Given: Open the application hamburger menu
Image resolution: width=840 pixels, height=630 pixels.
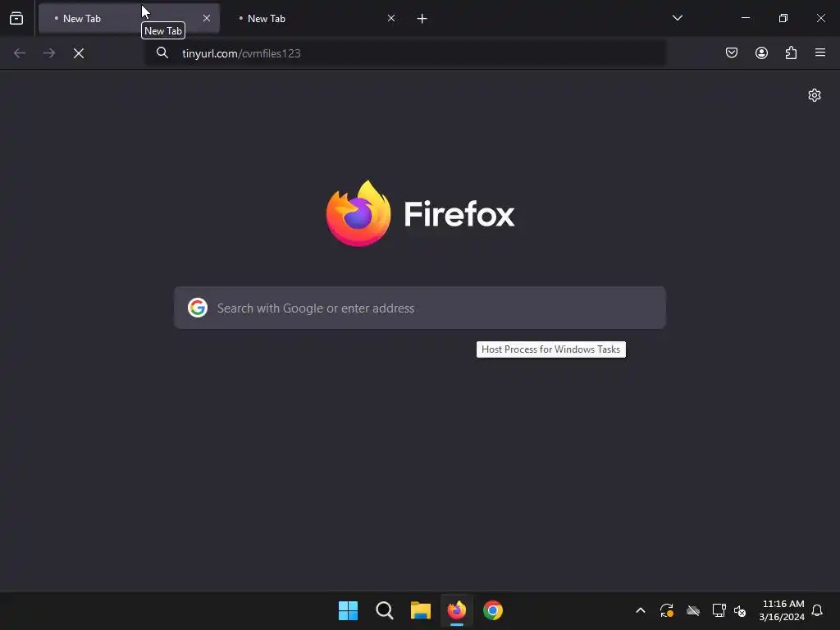Looking at the screenshot, I should pos(820,52).
